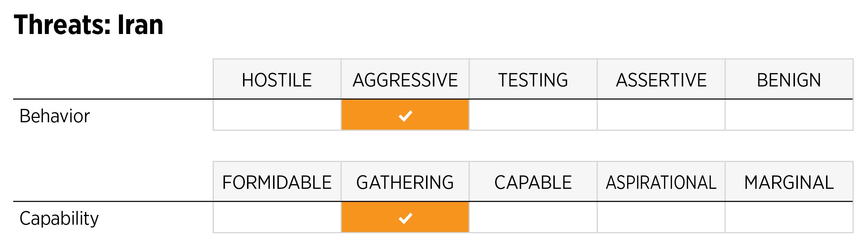Image resolution: width=868 pixels, height=246 pixels.
Task: Select the ASPIRATIONAL header cell
Action: (x=661, y=182)
